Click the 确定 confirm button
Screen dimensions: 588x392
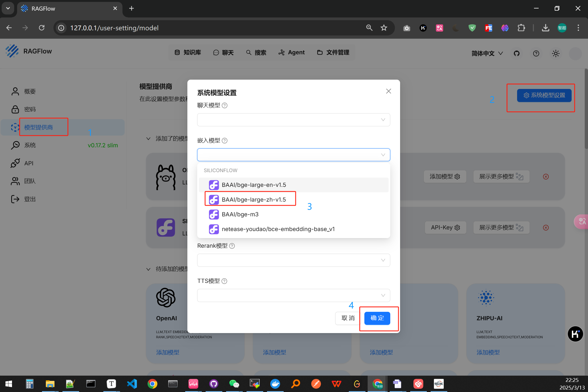tap(377, 318)
